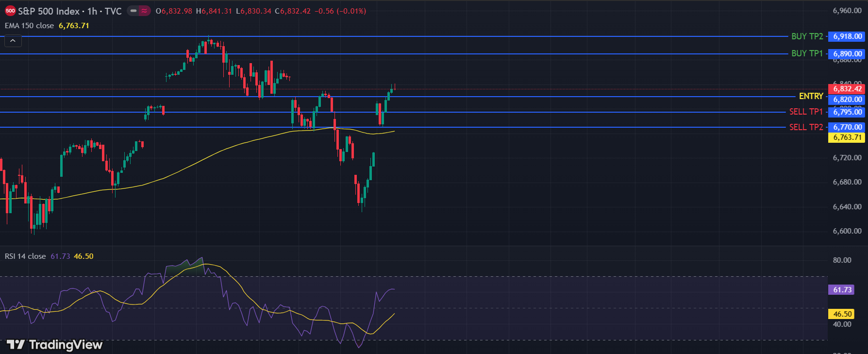This screenshot has height=354, width=868.
Task: Click the yellow 6,763.71 EMA price tag
Action: point(847,137)
